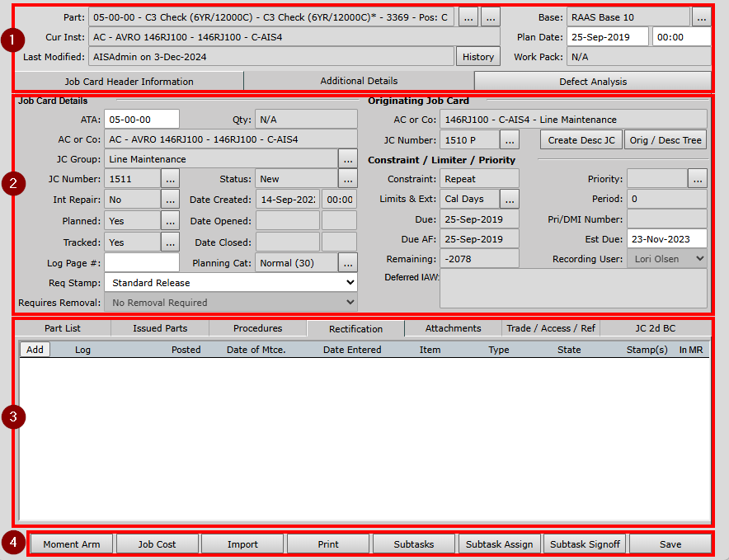Click the Create Desc JC button

[x=581, y=140]
